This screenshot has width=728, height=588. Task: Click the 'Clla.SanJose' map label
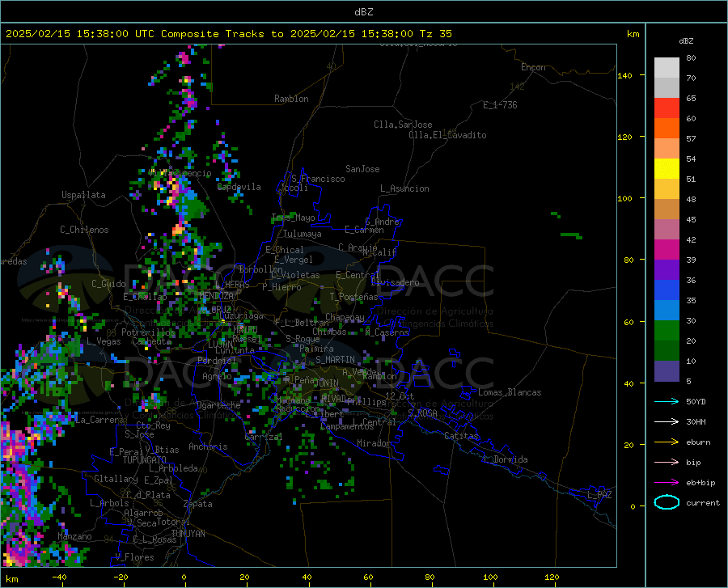click(x=403, y=125)
